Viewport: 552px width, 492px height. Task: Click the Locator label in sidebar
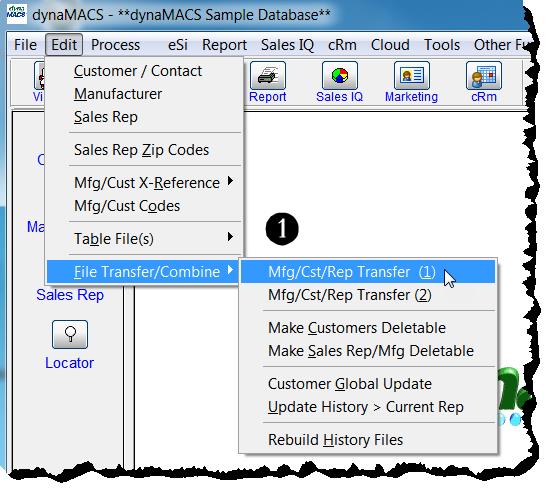69,363
